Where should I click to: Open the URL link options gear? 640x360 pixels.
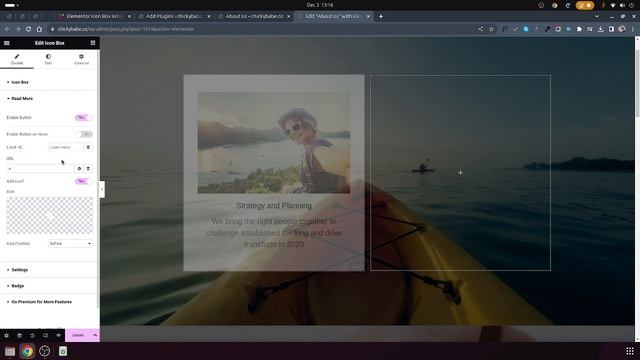[x=80, y=168]
